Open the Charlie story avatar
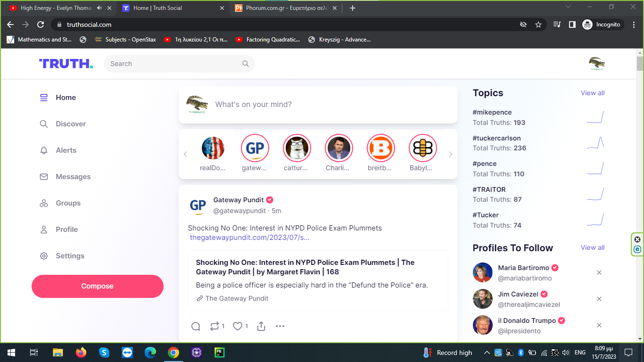This screenshot has width=644, height=362. click(339, 148)
